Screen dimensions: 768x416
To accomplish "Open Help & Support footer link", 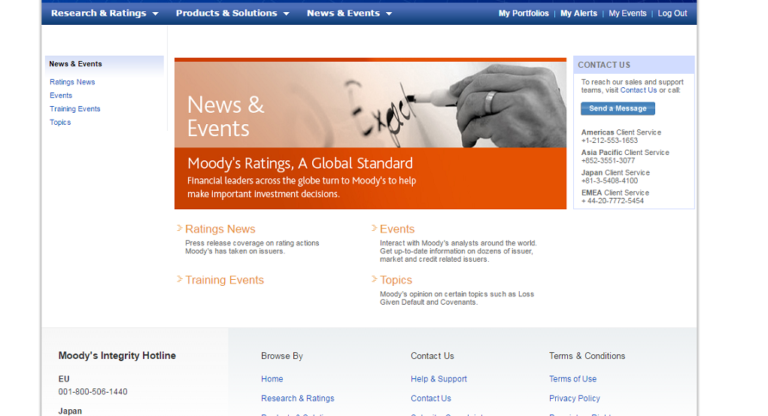I will coord(438,379).
